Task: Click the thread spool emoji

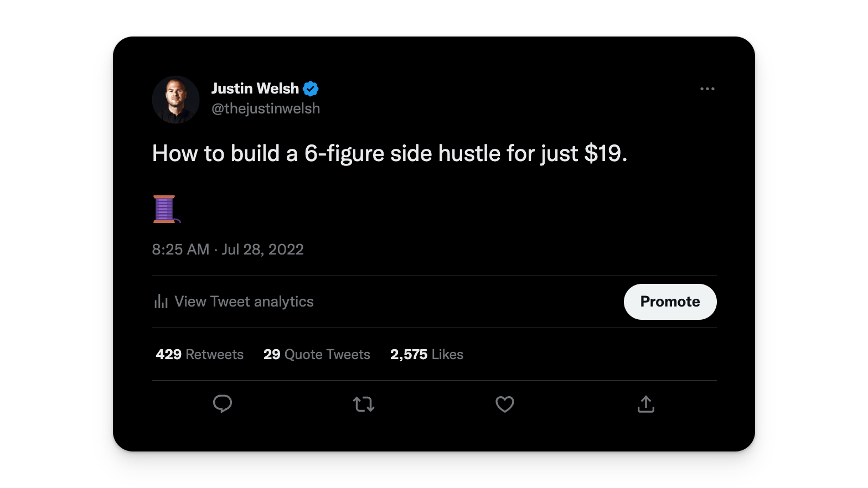Action: [167, 209]
